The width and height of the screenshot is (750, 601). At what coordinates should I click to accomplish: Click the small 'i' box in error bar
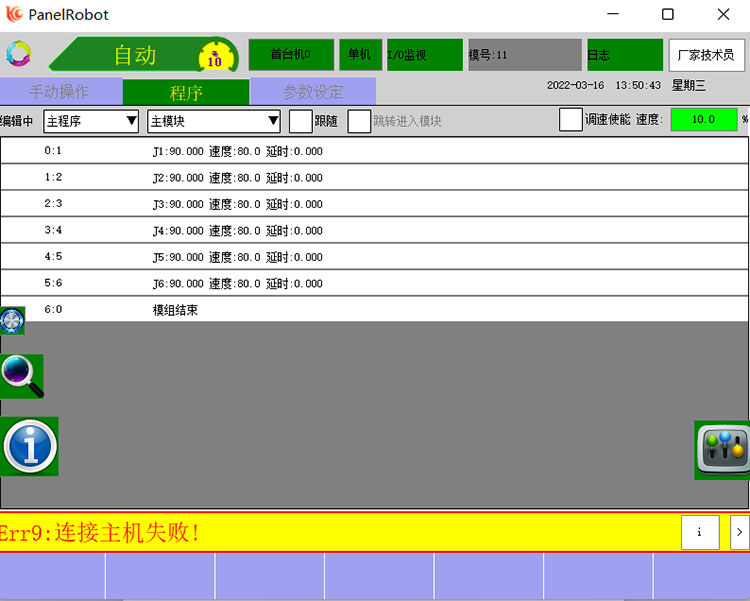click(x=700, y=532)
